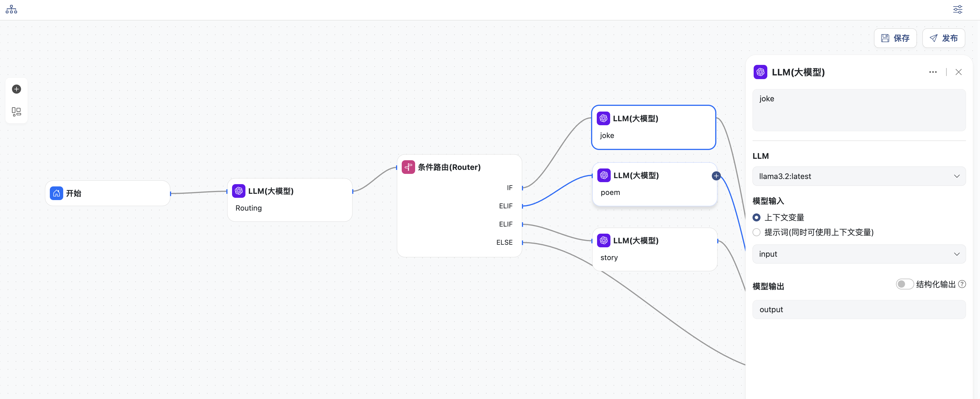Close the LLM settings panel
This screenshot has height=399, width=980.
pos(958,72)
